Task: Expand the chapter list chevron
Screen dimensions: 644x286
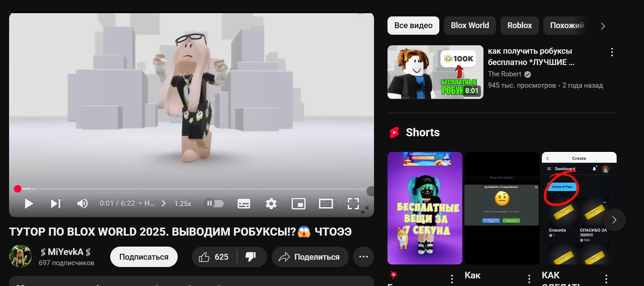Action: click(x=164, y=203)
